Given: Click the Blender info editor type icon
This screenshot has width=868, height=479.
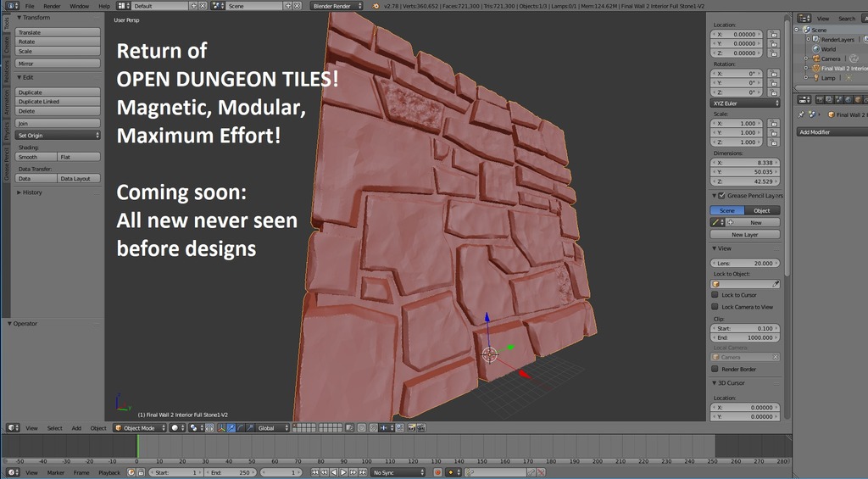Looking at the screenshot, I should pyautogui.click(x=11, y=6).
